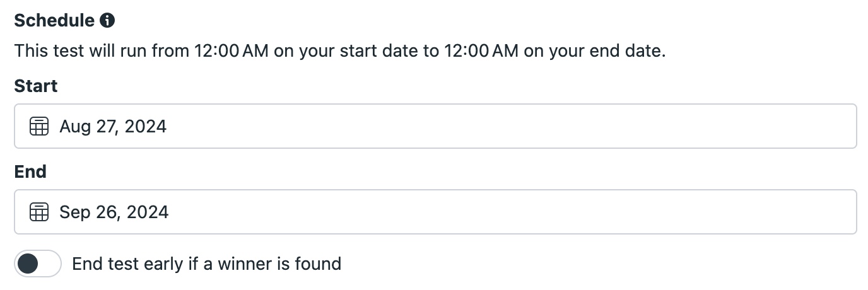Viewport: 868px width, 290px height.
Task: Click the Aug 27, 2024 date text
Action: (x=113, y=127)
